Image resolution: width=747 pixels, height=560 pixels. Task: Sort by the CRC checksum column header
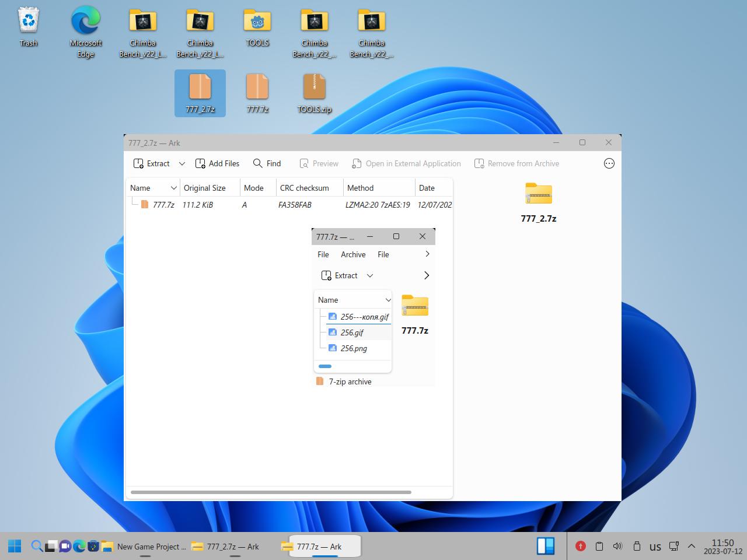[304, 188]
